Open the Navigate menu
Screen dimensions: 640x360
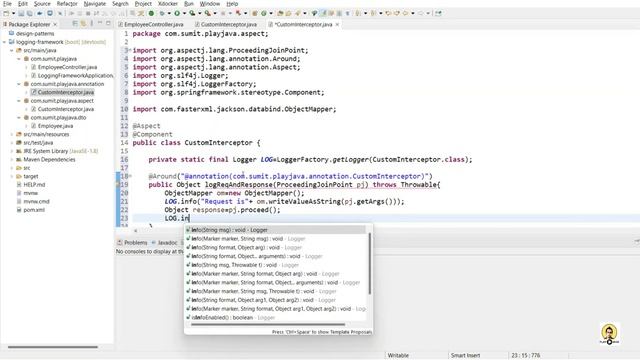(94, 4)
